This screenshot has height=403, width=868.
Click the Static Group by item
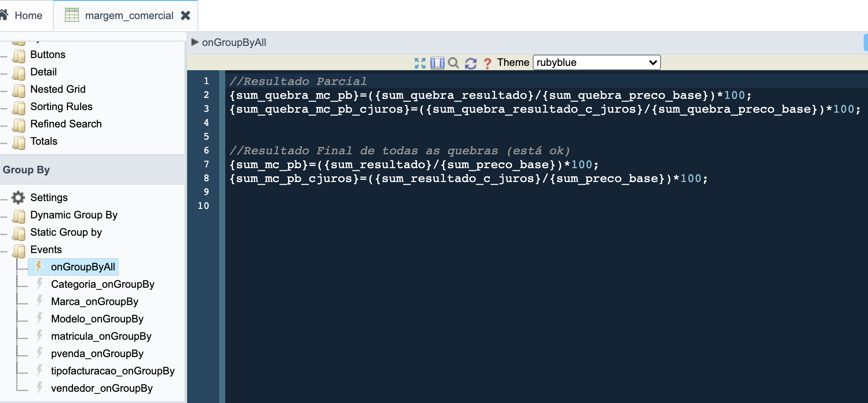(x=66, y=232)
